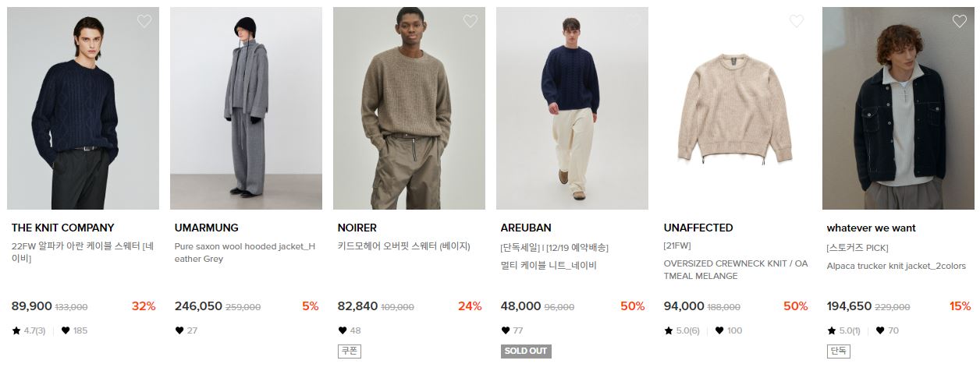Screen dimensions: 980x378
Task: Open the AREUBAN navy cable knit model photo
Action: (572, 108)
